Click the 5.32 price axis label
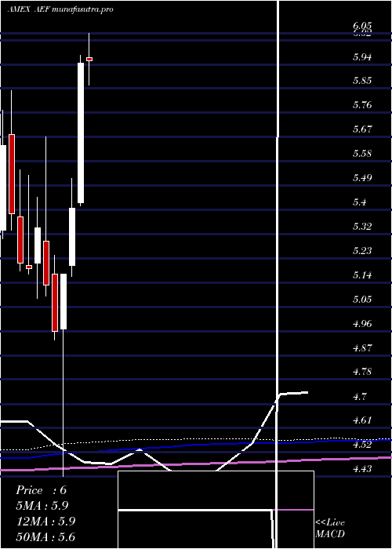Viewport: 392px width, 549px height. click(x=362, y=227)
